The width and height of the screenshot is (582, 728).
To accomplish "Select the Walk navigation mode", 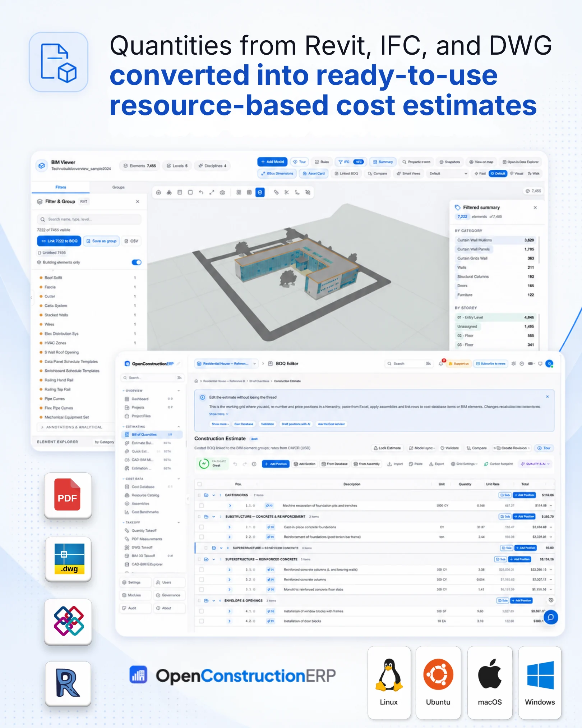I will (533, 173).
